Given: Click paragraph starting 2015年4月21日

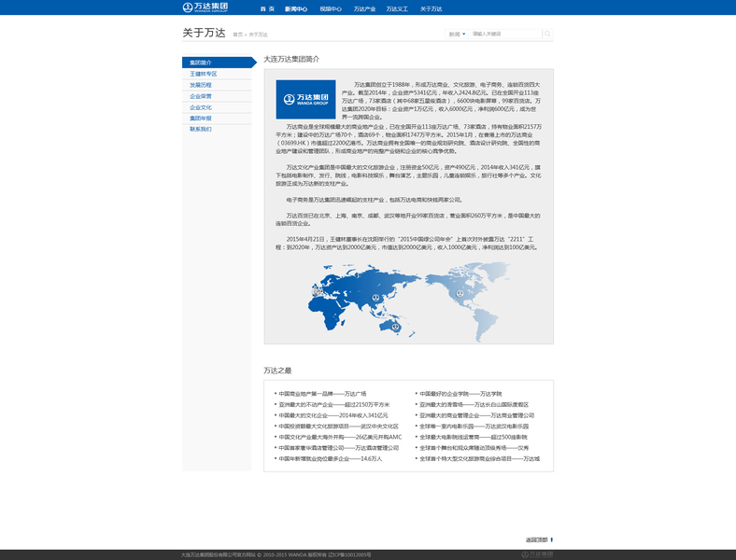Looking at the screenshot, I should [x=407, y=243].
